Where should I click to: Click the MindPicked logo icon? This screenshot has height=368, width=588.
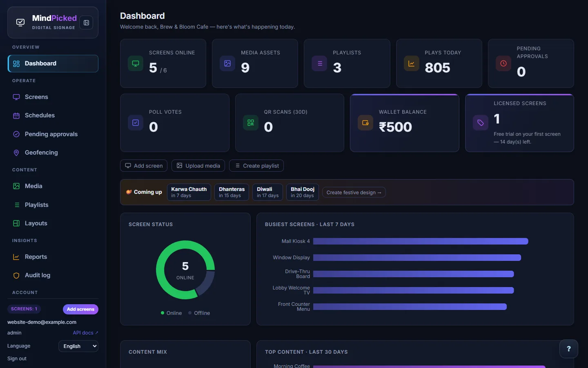pyautogui.click(x=20, y=22)
